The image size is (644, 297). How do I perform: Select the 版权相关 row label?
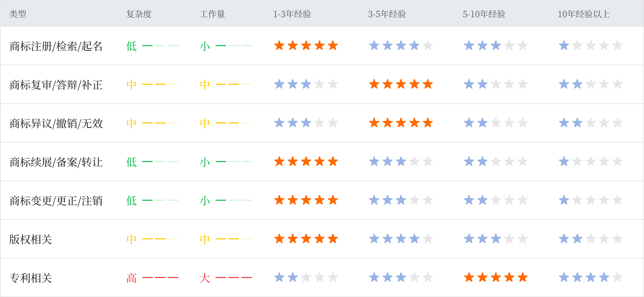(x=31, y=239)
